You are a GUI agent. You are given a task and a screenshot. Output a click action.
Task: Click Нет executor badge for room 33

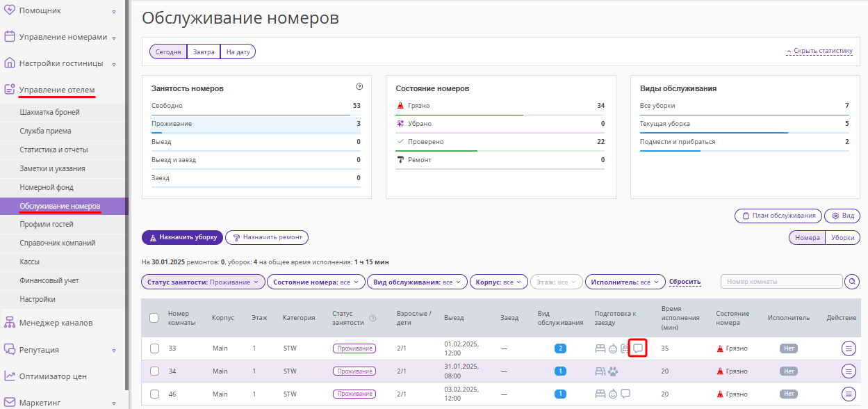tap(789, 348)
